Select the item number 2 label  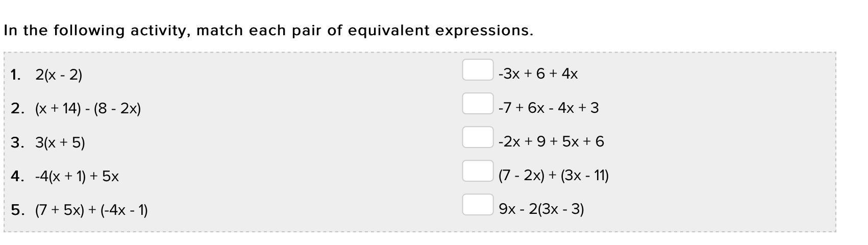pyautogui.click(x=17, y=109)
